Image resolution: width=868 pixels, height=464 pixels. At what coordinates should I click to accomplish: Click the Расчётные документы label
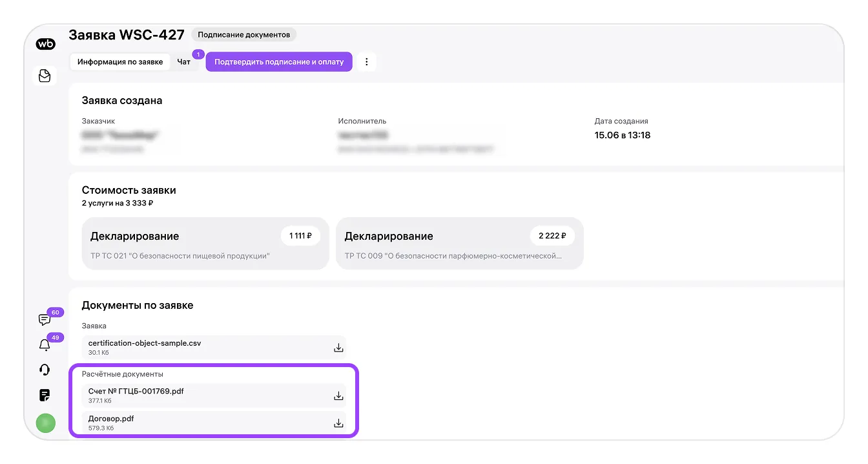[x=123, y=374]
